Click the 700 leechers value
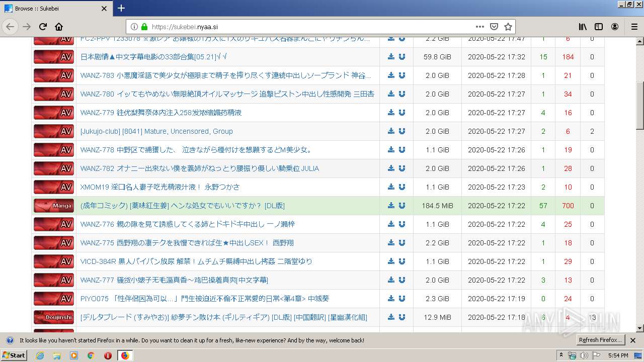This screenshot has width=644, height=362. click(x=568, y=206)
